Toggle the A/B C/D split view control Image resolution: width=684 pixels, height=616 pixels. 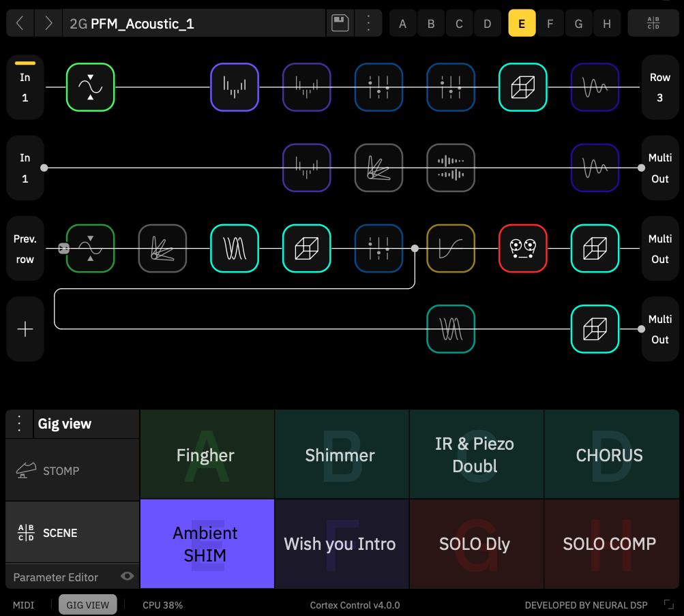coord(653,22)
